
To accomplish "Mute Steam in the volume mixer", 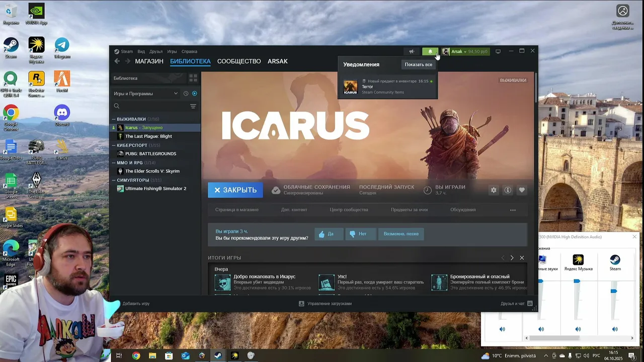I will tap(615, 329).
